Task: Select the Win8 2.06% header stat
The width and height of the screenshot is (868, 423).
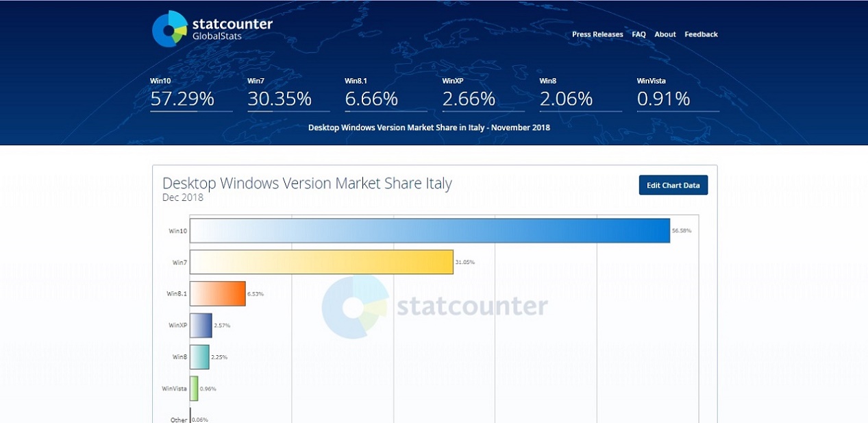Action: click(581, 94)
